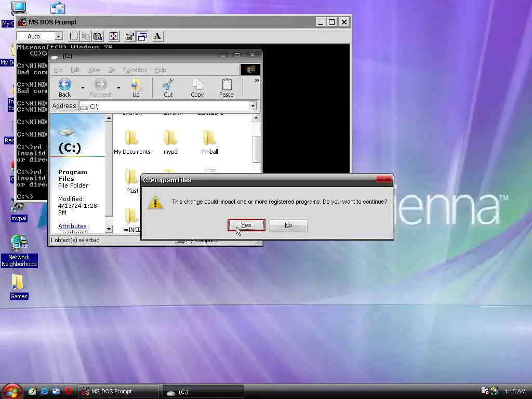Click the first quick launch icon with pencil

tap(33, 391)
